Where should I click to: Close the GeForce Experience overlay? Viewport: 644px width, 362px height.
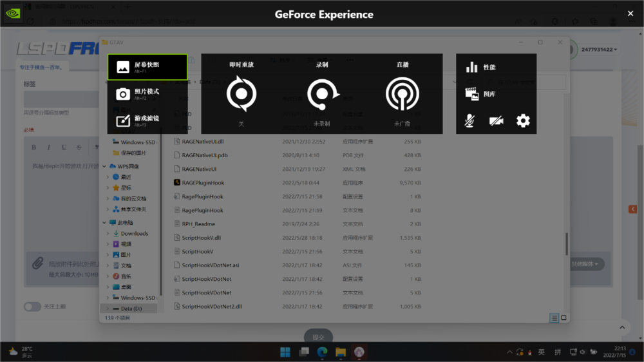[x=630, y=14]
